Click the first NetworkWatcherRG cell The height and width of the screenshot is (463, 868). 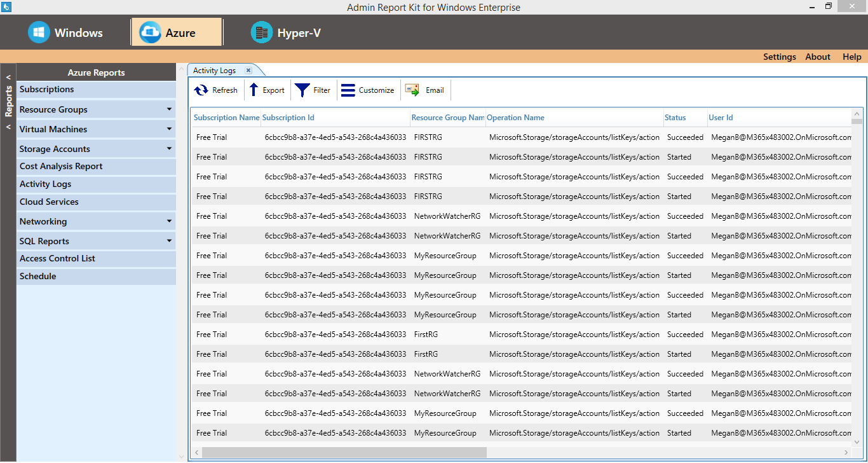447,216
